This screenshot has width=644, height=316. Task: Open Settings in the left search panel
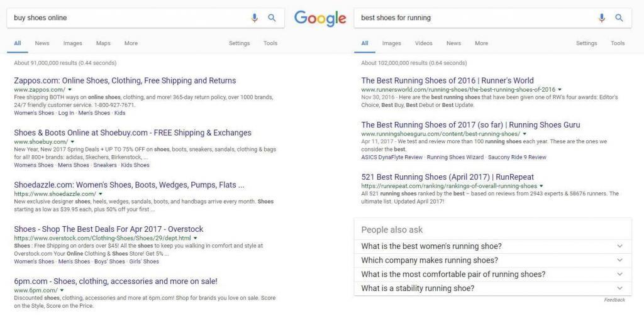(239, 43)
